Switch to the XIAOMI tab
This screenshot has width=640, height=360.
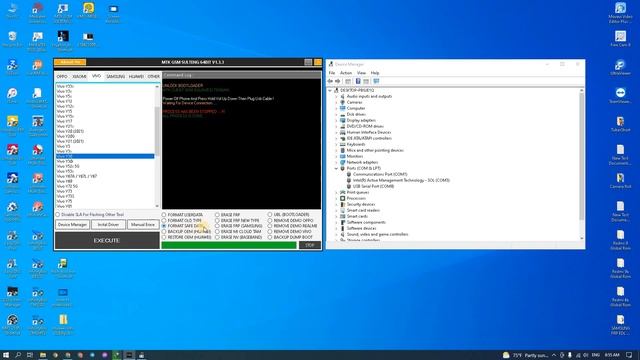point(79,77)
